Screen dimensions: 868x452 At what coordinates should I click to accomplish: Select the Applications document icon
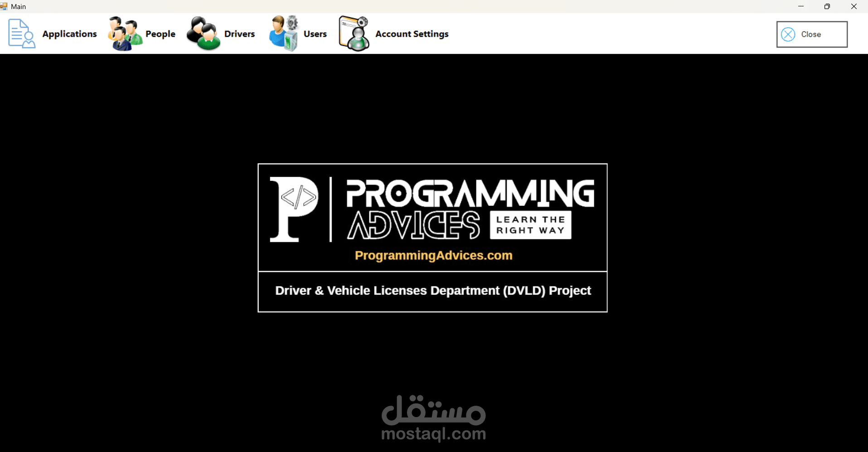coord(21,33)
